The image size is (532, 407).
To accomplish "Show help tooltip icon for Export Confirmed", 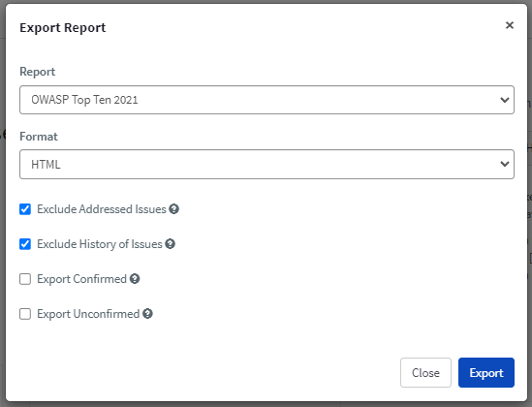I will [x=135, y=279].
